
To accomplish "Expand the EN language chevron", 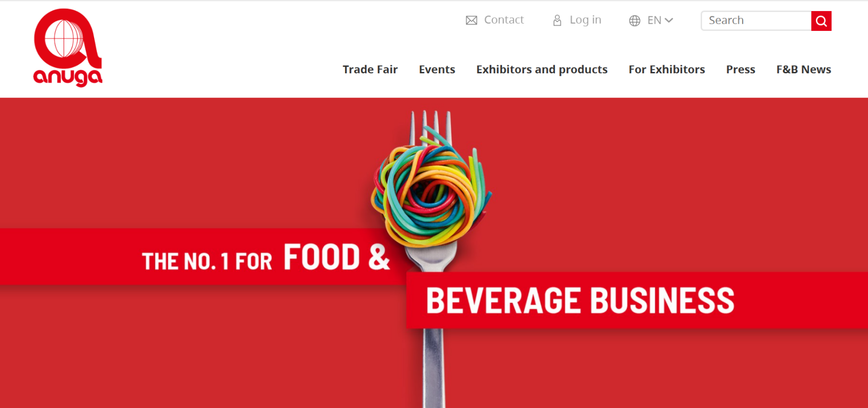I will (669, 20).
